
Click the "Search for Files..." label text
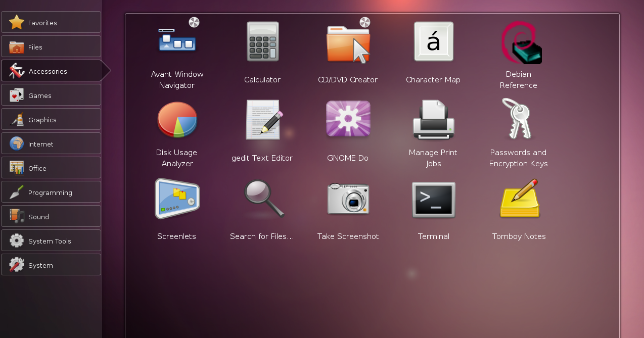click(x=262, y=236)
